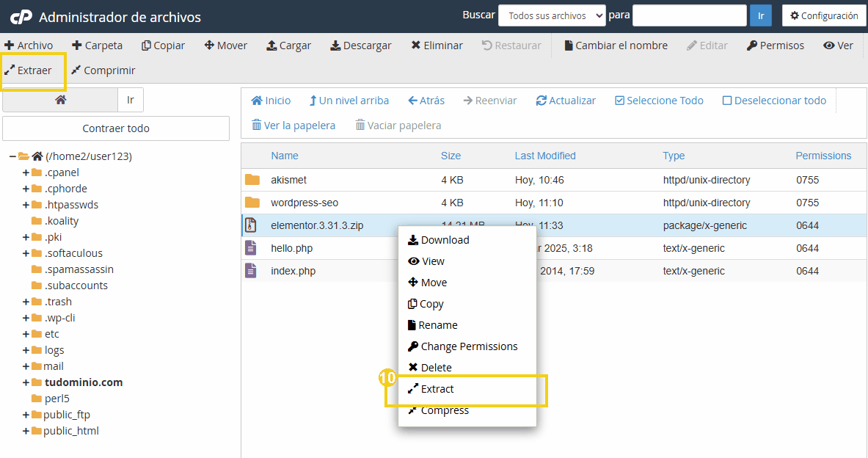This screenshot has height=458, width=868.
Task: Click the search text field next to 'para'
Action: point(689,15)
